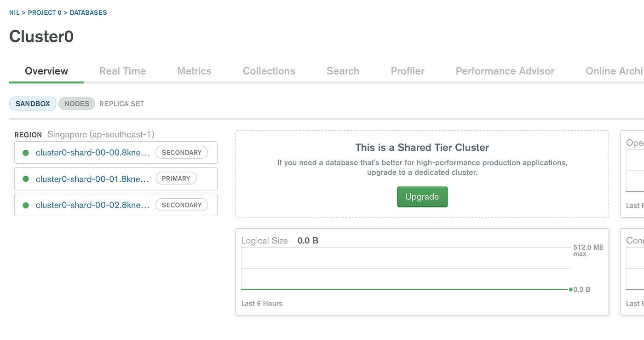Click the 0.0 B point on the Logical Size chart

[x=570, y=289]
